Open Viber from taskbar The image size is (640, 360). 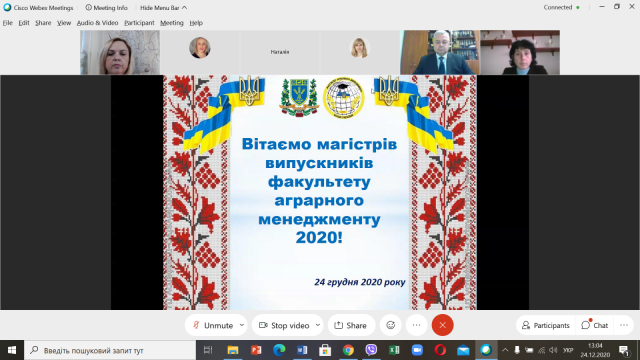[371, 350]
